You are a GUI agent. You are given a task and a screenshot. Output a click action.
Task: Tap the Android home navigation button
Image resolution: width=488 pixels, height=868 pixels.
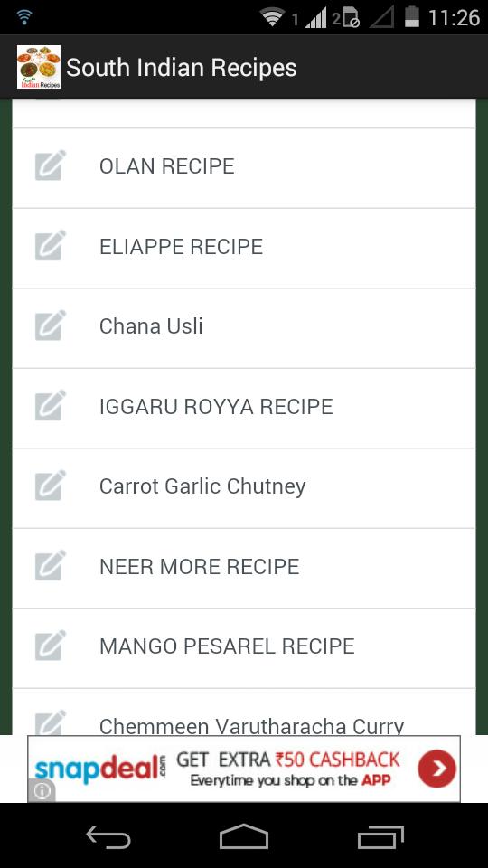click(244, 837)
